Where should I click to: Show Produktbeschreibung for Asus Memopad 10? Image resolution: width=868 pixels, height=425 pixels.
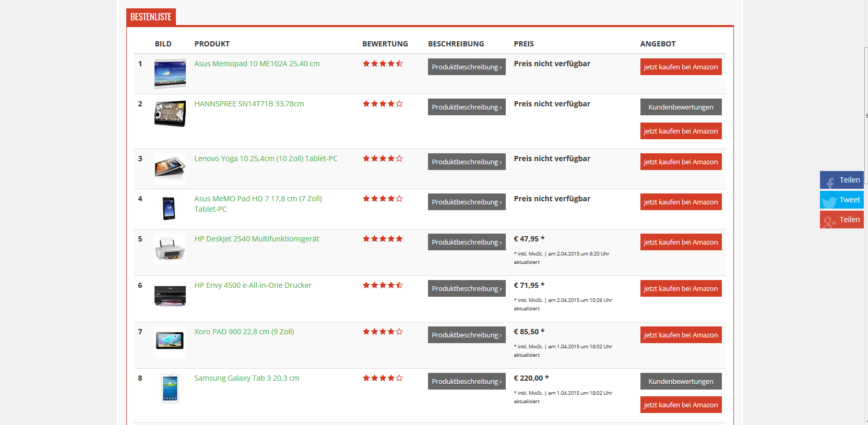pos(467,67)
